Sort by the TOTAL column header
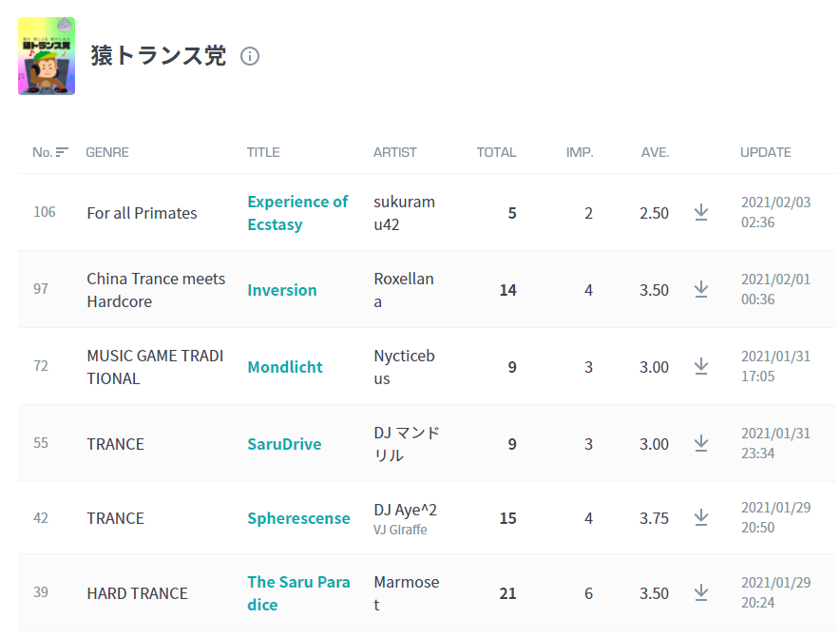 tap(497, 152)
